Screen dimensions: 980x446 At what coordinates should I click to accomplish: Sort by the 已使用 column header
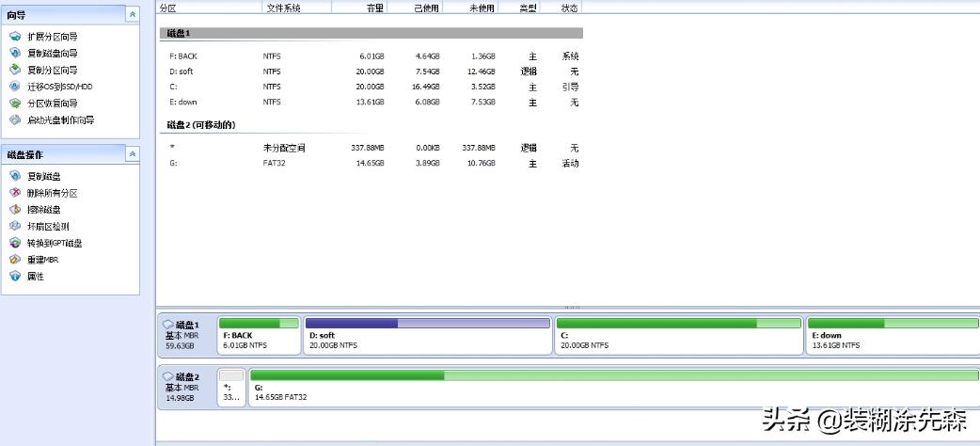pyautogui.click(x=415, y=8)
